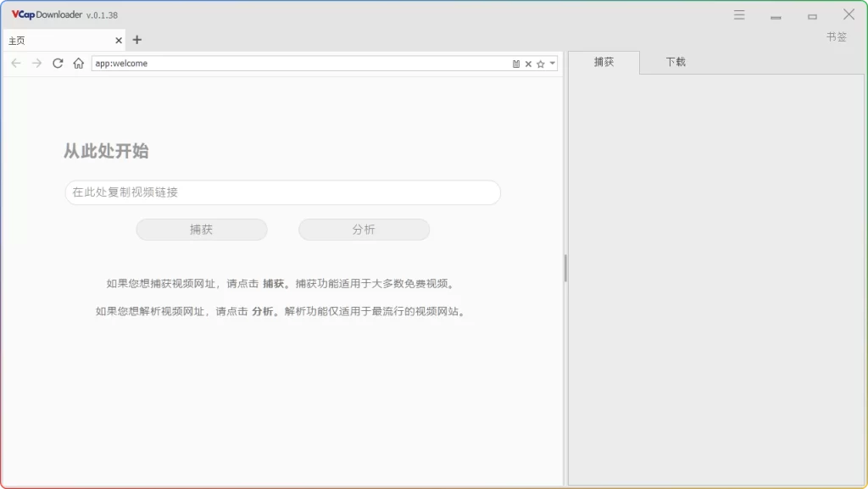Click the save page icon in address bar
Image resolution: width=868 pixels, height=489 pixels.
coord(515,63)
